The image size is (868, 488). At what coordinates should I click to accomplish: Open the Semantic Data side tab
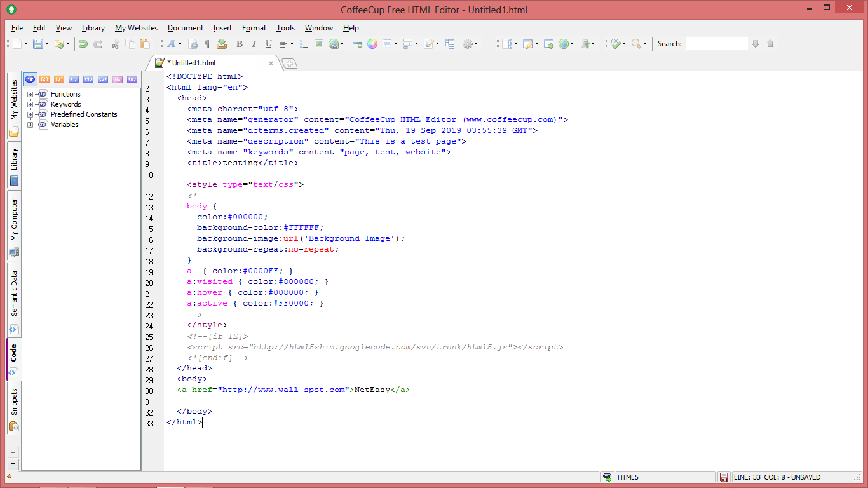coord(14,299)
